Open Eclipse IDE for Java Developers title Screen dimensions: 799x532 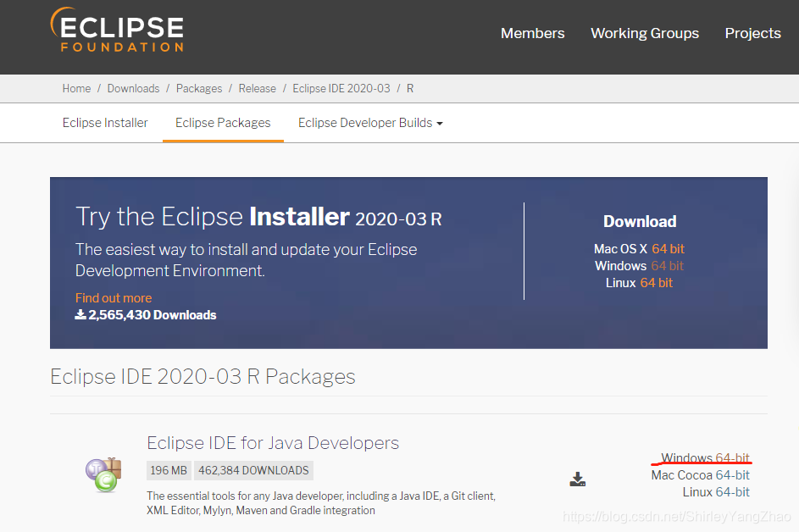pyautogui.click(x=273, y=443)
